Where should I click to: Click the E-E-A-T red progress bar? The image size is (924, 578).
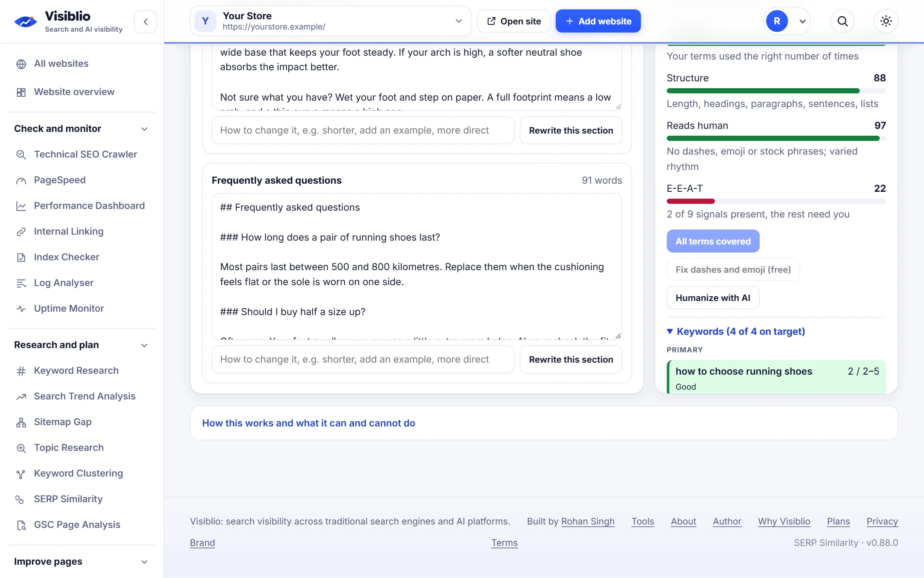click(x=690, y=201)
